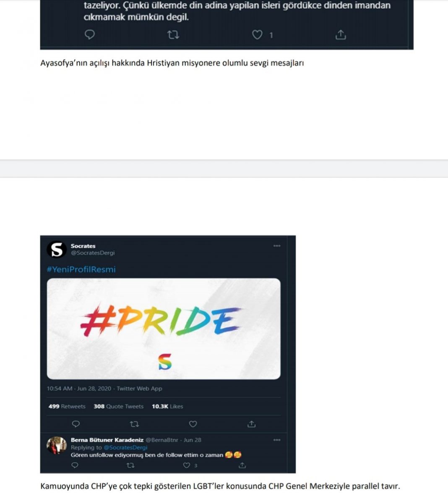Reply to the Socrates tweet
Viewport: 448px width, 503px height.
point(76,424)
